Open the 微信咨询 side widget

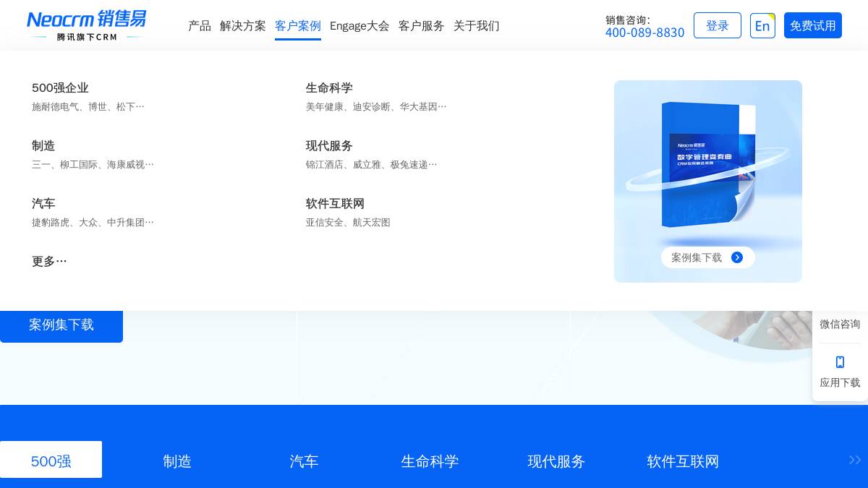pos(840,324)
